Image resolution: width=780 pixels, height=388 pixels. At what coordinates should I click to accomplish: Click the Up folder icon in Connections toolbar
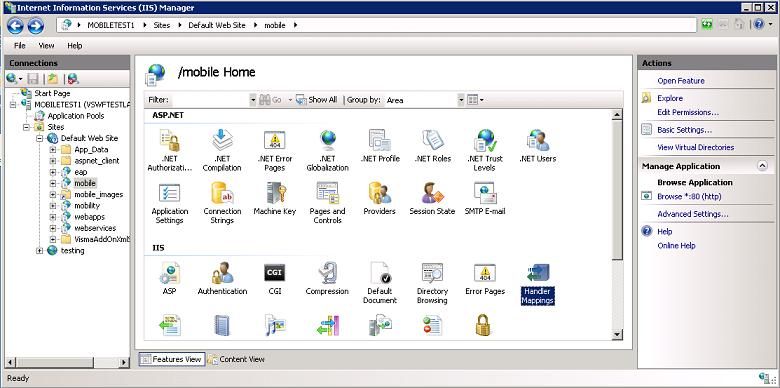pyautogui.click(x=52, y=79)
